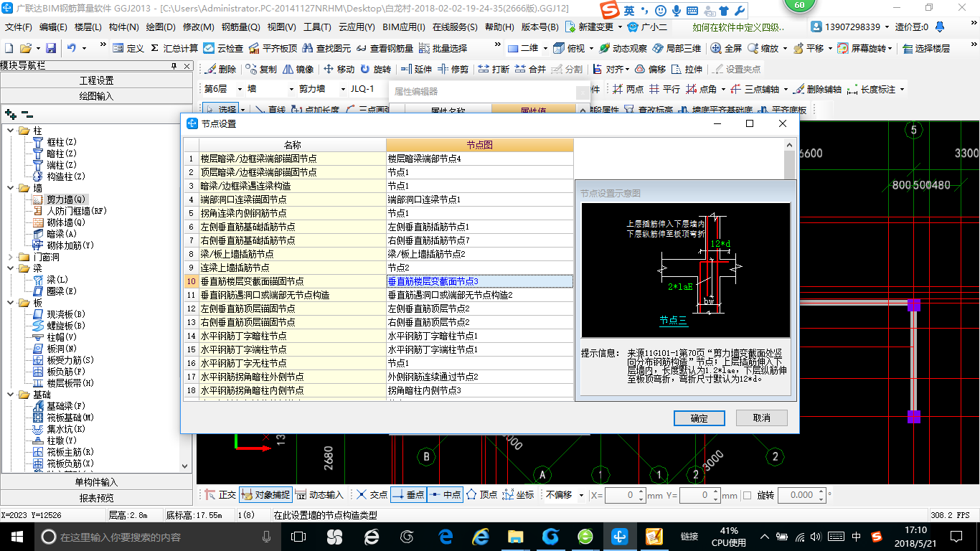Select the 合并 (merge) tool
The width and height of the screenshot is (980, 551).
(x=530, y=70)
